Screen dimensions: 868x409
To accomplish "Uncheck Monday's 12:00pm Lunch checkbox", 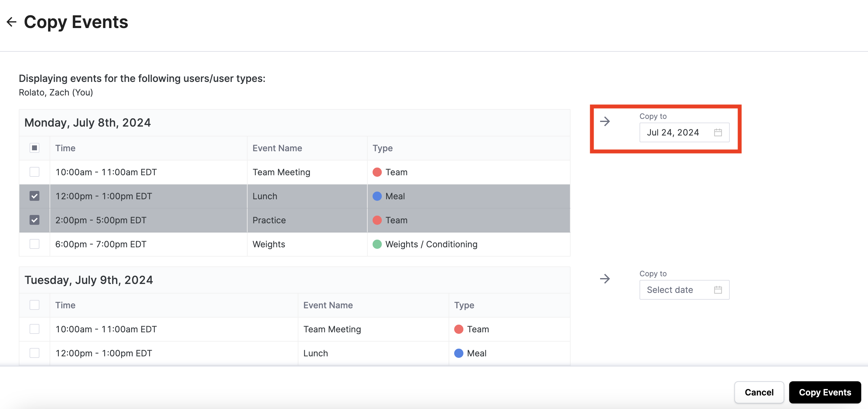I will [x=34, y=196].
